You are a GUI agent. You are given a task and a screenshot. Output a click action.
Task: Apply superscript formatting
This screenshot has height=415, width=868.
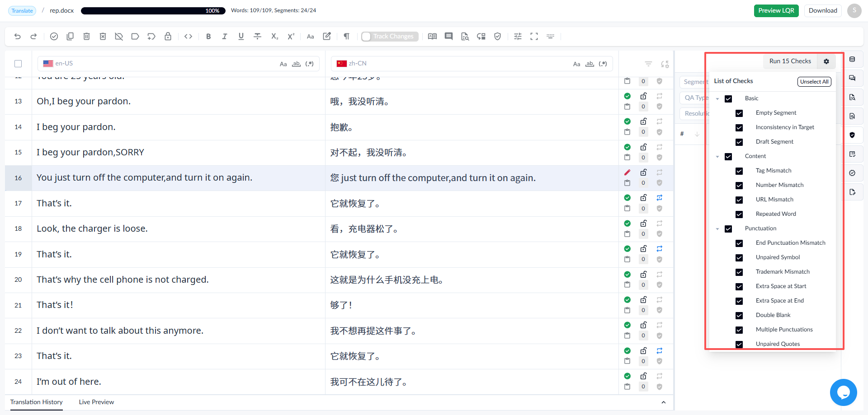tap(291, 37)
